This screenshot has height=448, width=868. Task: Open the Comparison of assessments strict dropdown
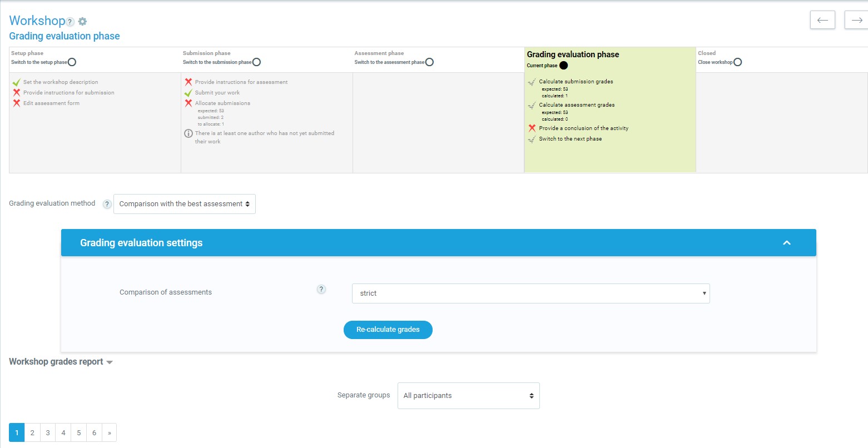click(530, 293)
